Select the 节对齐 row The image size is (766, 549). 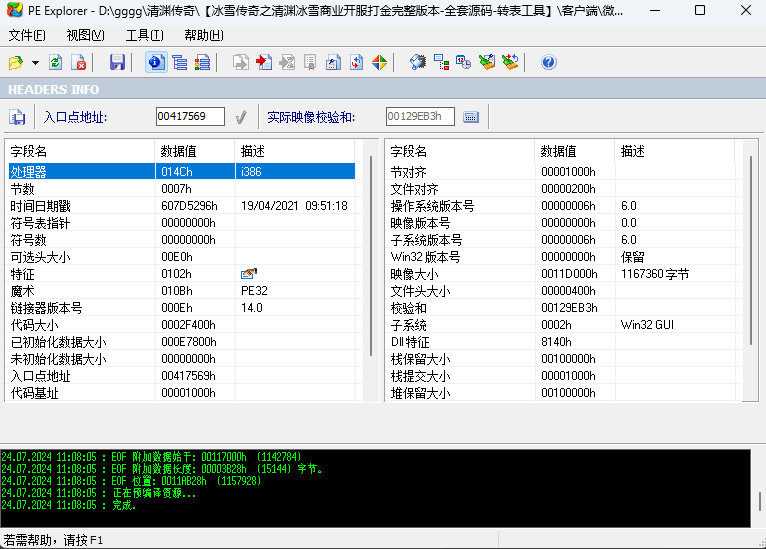click(x=562, y=171)
